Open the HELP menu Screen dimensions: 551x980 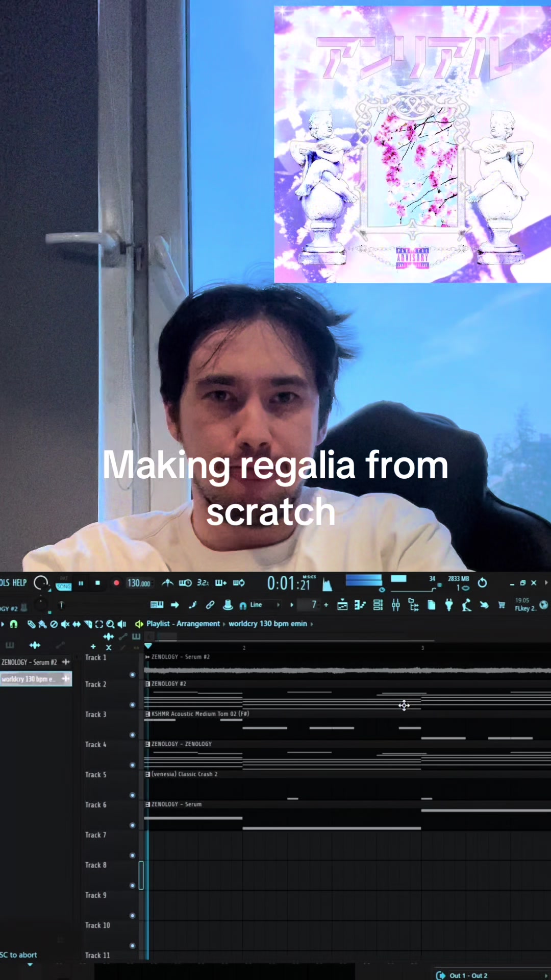click(19, 583)
